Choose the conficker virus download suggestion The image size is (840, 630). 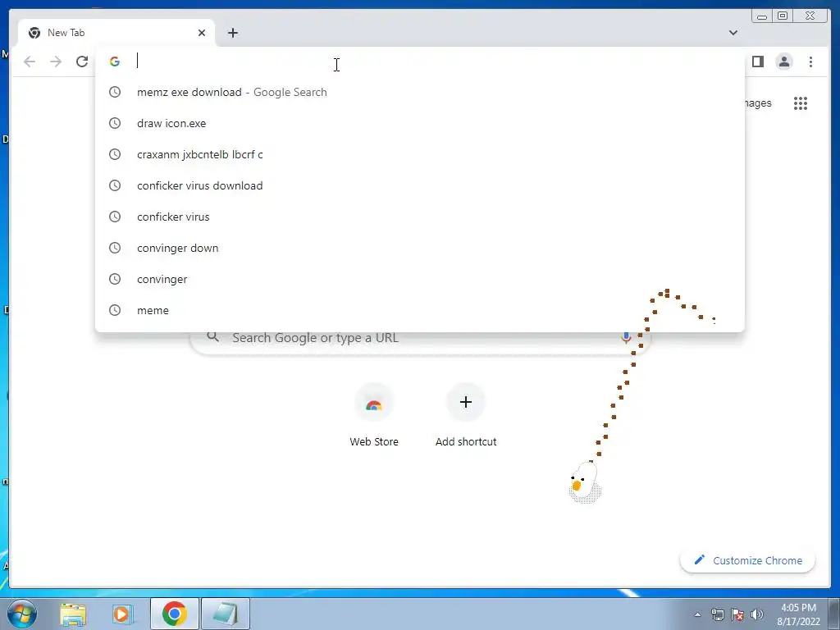[419, 185]
